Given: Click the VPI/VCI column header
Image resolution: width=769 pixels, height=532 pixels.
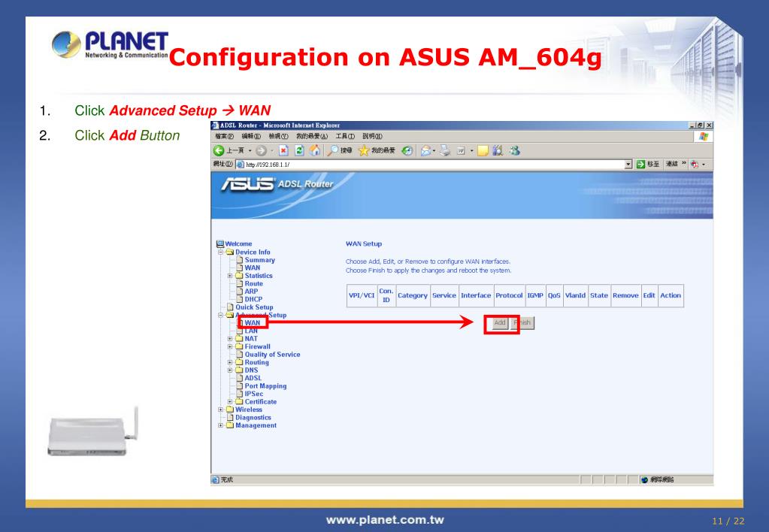Looking at the screenshot, I should pos(362,295).
